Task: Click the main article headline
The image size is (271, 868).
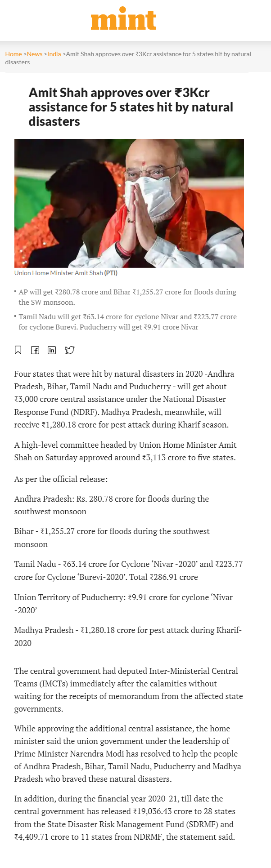Action: point(131,107)
